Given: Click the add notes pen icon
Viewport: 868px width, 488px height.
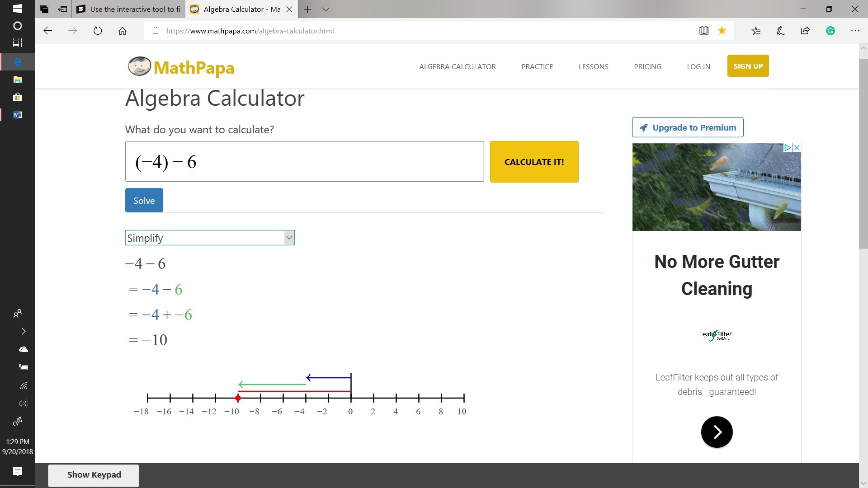Looking at the screenshot, I should (780, 31).
